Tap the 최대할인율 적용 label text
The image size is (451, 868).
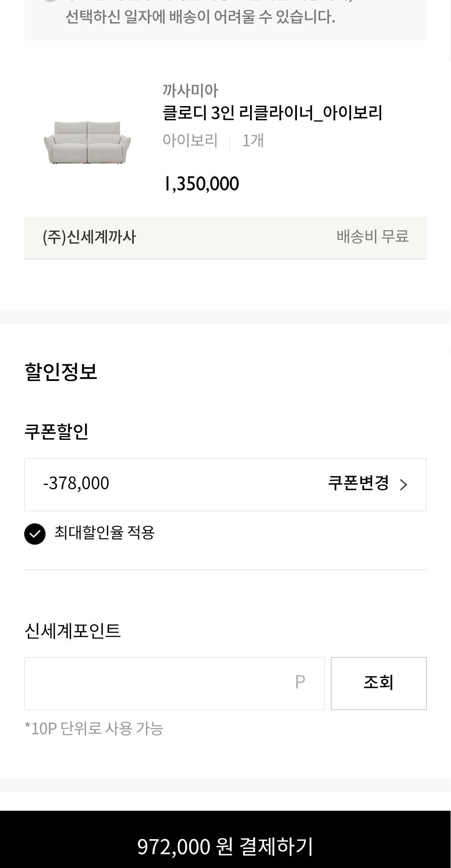click(104, 533)
